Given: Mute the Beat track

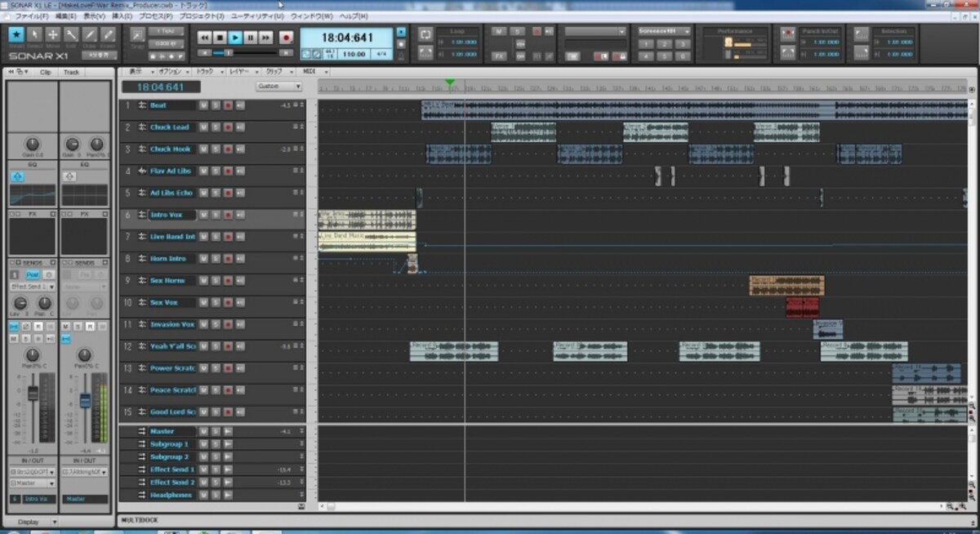Looking at the screenshot, I should point(203,105).
